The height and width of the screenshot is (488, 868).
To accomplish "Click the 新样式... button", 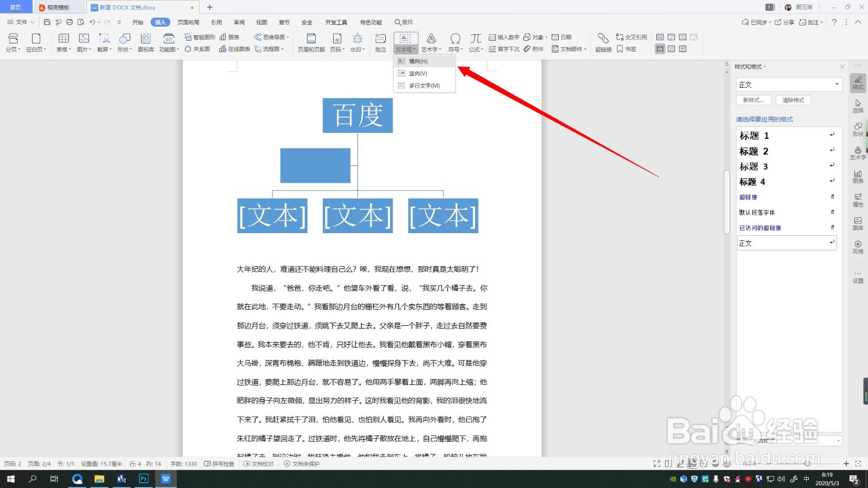I will [754, 100].
